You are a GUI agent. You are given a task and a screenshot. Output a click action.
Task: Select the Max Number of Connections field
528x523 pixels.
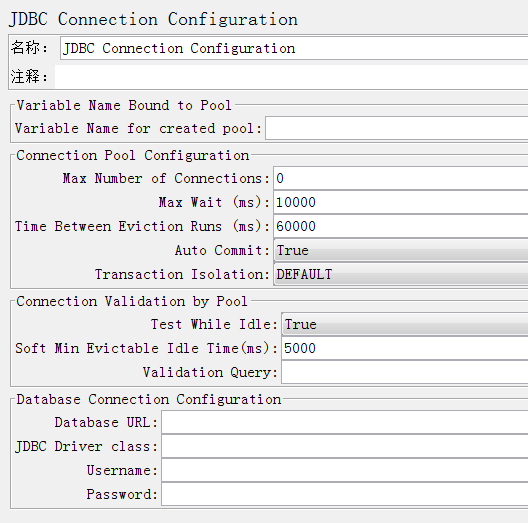(401, 178)
